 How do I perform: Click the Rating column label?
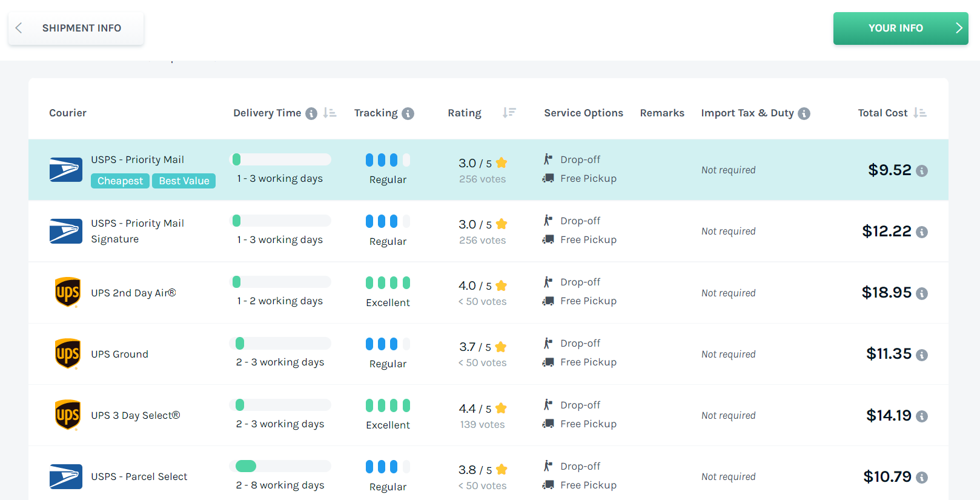click(465, 113)
